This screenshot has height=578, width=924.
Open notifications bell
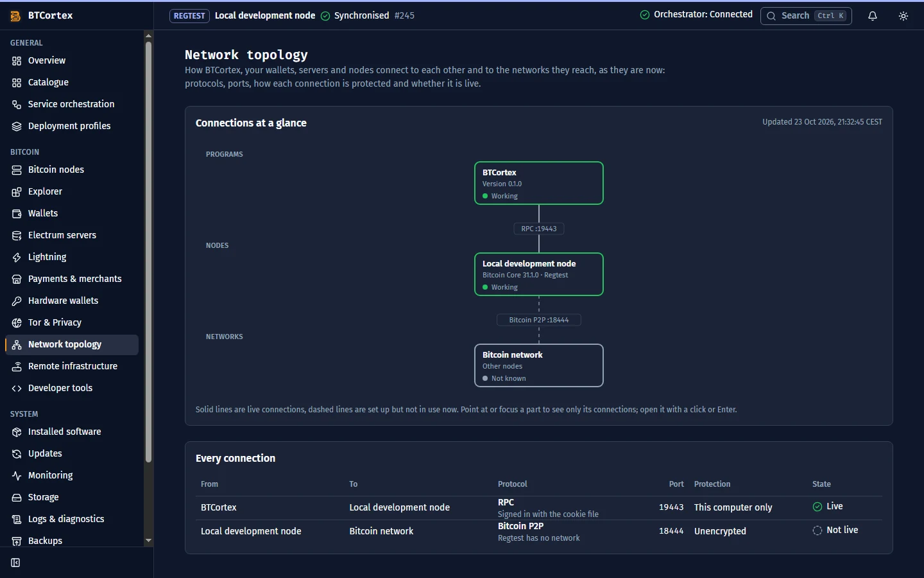pos(873,16)
